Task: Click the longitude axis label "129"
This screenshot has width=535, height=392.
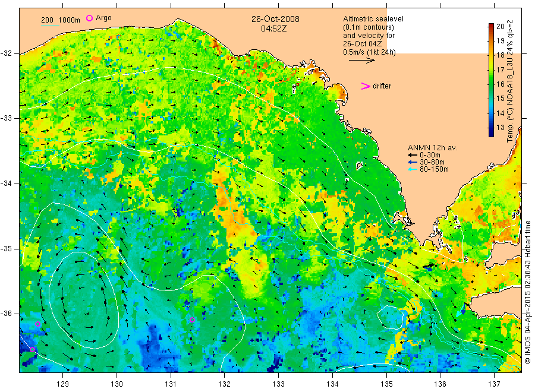Action: click(63, 384)
